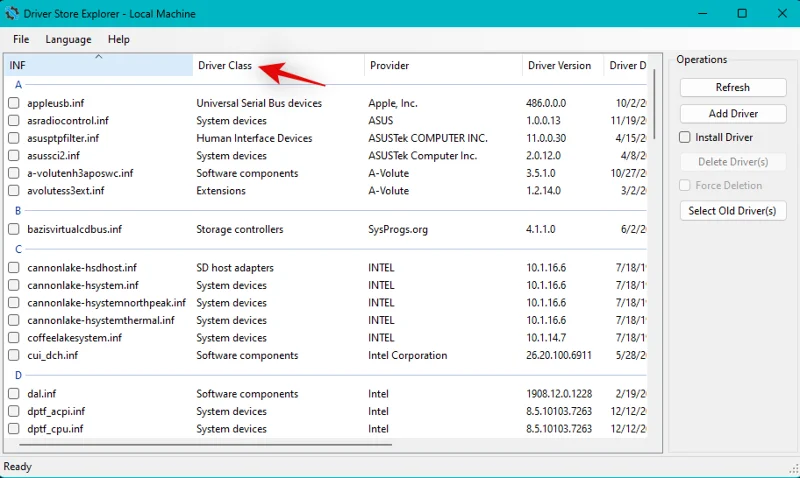This screenshot has width=800, height=478.
Task: Click the version 4.1.1.0 cell
Action: point(541,229)
